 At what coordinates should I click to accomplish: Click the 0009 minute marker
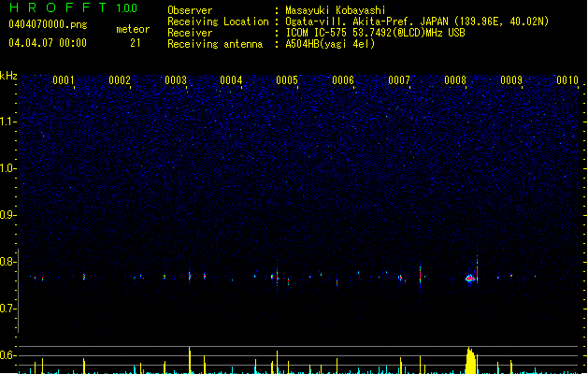(511, 80)
